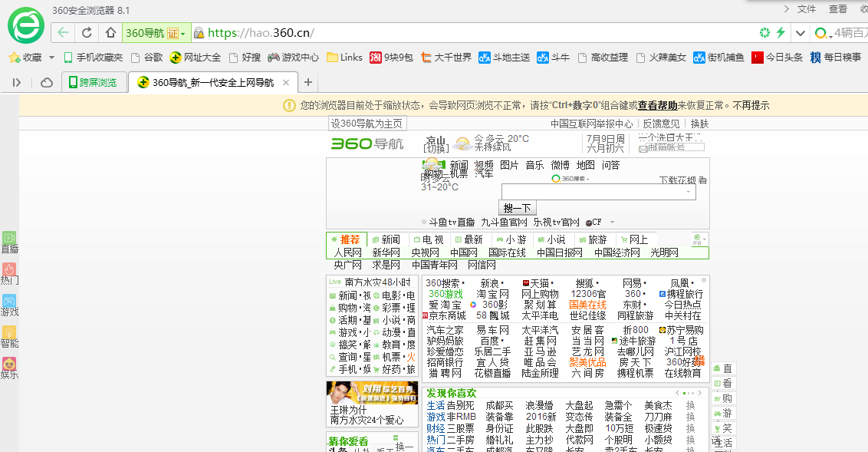Open the 游戏中心 bookmark
Image resolution: width=868 pixels, height=452 pixels.
coord(294,58)
